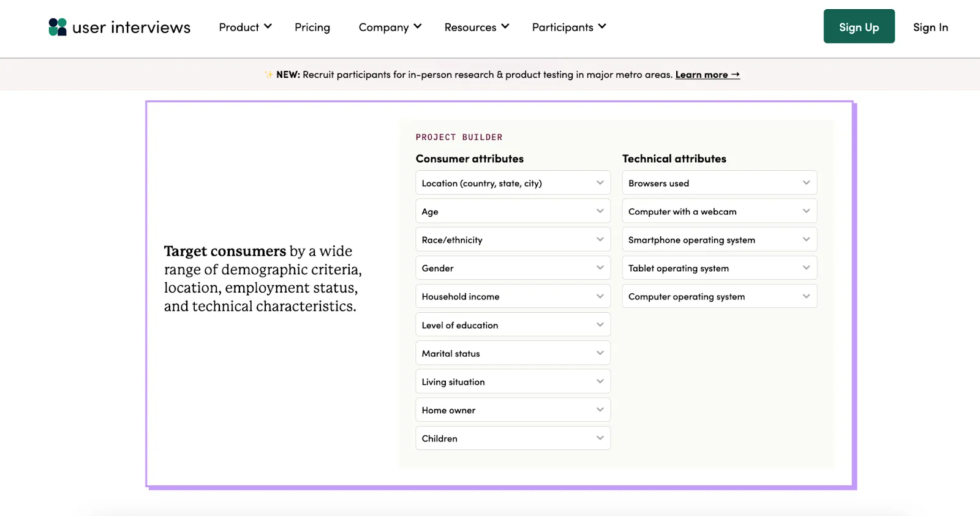Follow the Sign In link
Image resolution: width=980 pixels, height=516 pixels.
(x=930, y=27)
